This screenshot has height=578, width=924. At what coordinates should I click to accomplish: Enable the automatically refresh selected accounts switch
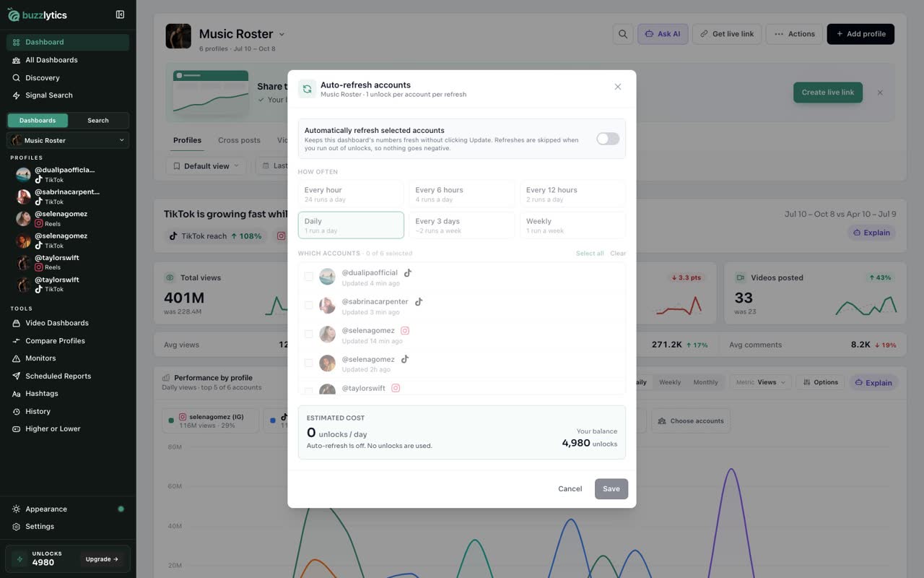coord(608,139)
